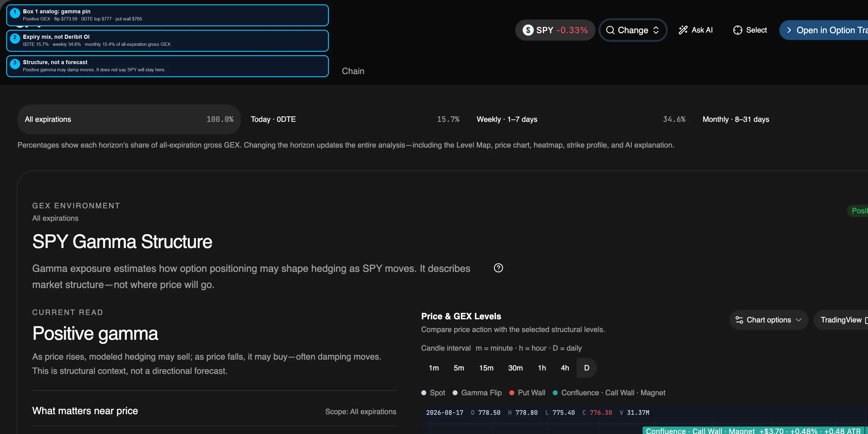Set candle interval to 1h

click(542, 368)
